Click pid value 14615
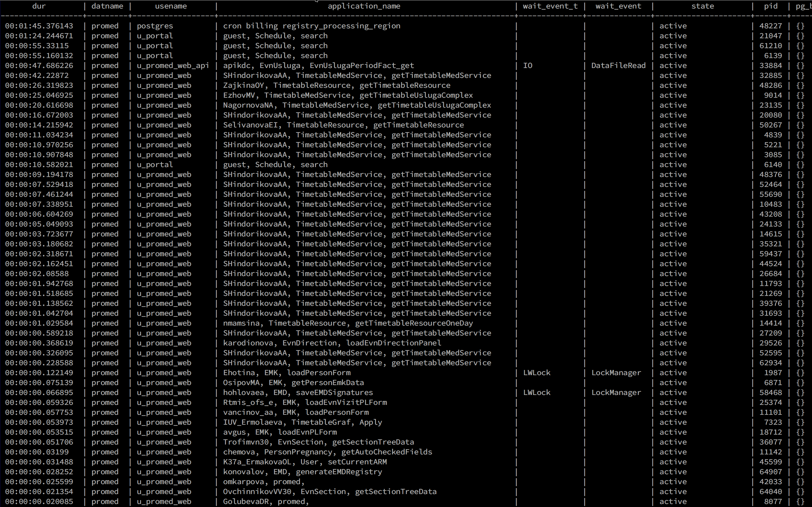812x507 pixels. (771, 234)
